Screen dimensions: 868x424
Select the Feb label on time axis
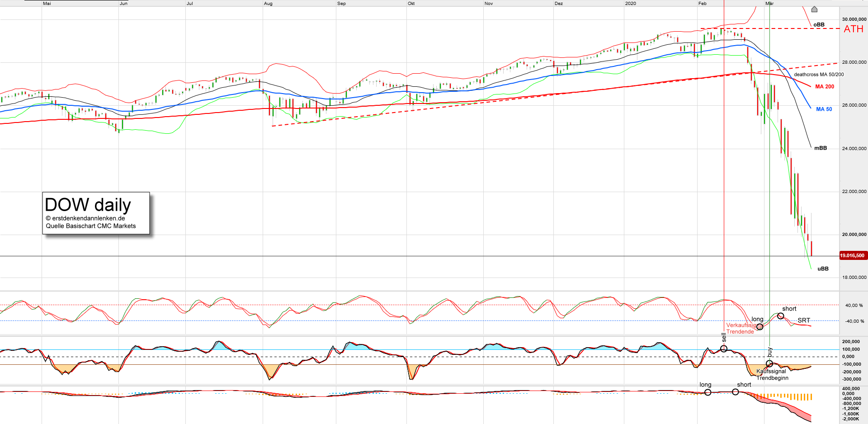pyautogui.click(x=702, y=4)
